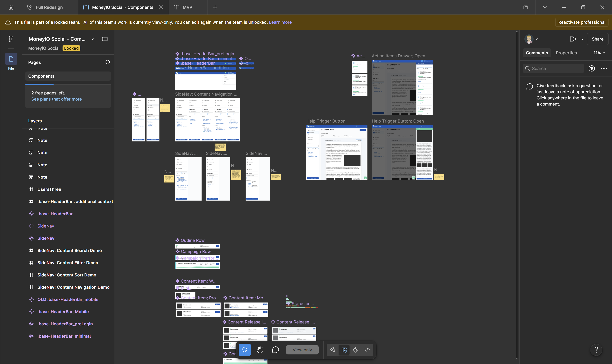This screenshot has height=364, width=612.
Task: Select the Components page
Action: [68, 76]
